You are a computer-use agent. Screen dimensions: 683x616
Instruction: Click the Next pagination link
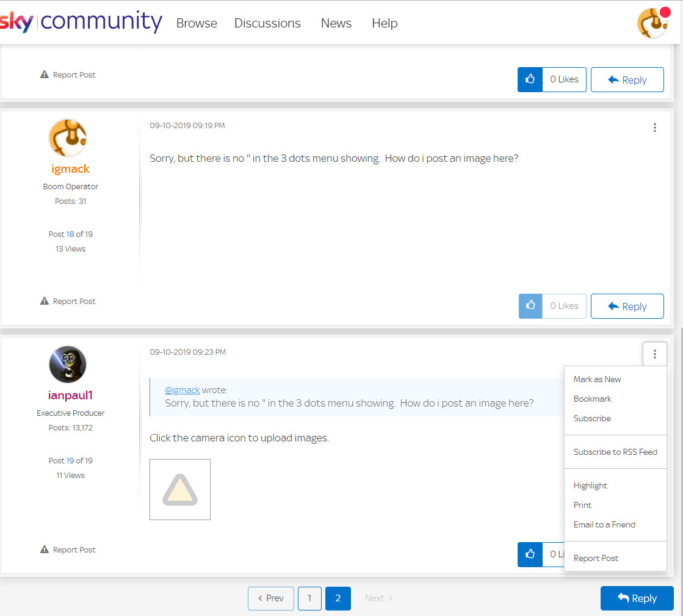(378, 598)
